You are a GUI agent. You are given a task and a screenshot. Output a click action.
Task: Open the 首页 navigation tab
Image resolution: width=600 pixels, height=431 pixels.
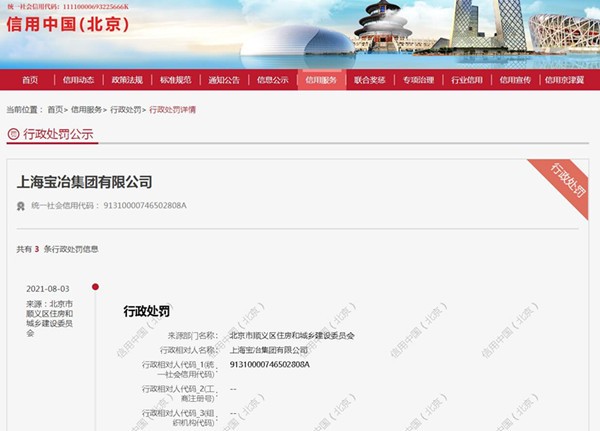coord(30,80)
